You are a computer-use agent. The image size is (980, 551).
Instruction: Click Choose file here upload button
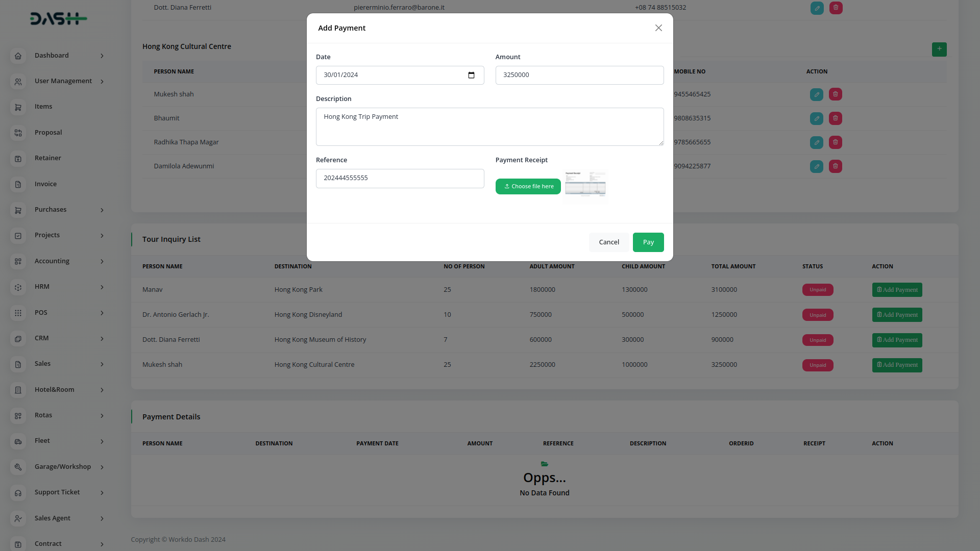coord(528,187)
